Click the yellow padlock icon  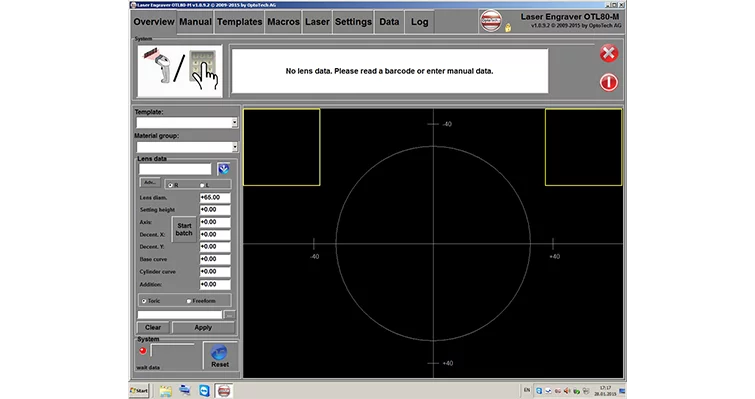click(x=508, y=28)
